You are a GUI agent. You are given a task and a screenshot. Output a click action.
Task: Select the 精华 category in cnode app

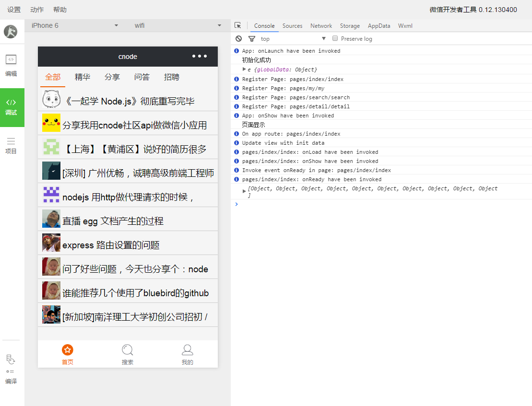(x=83, y=77)
